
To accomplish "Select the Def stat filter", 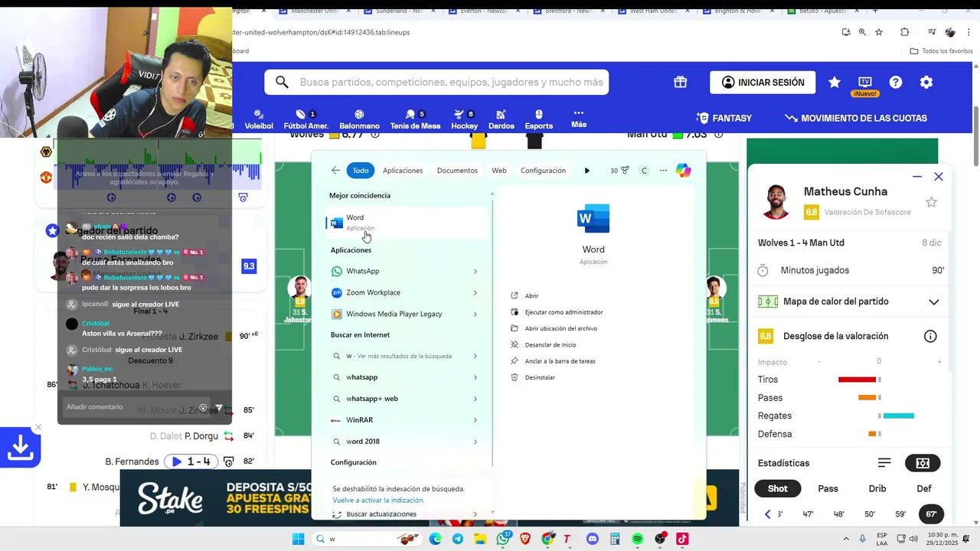I will pos(924,488).
